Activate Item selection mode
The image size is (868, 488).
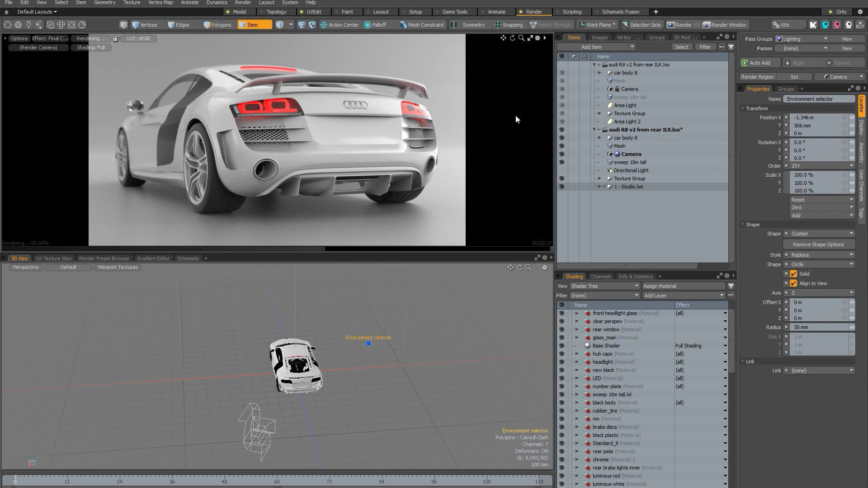coord(255,25)
